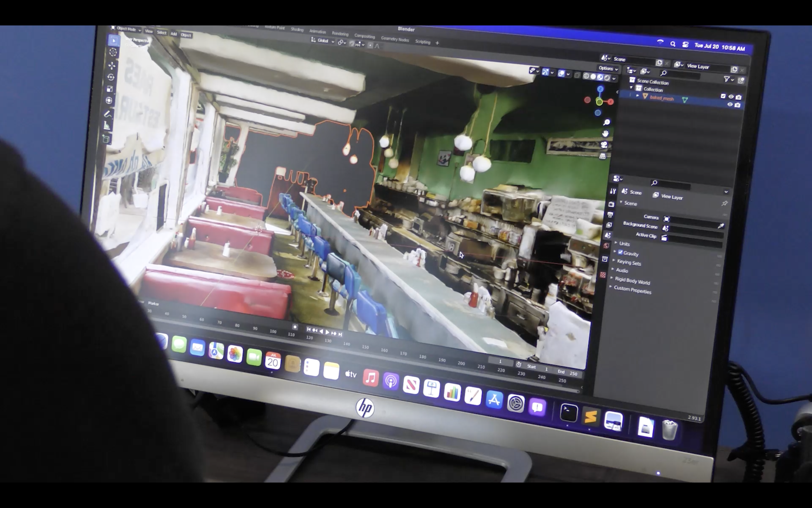Viewport: 812px width, 508px height.
Task: Open the outliner filter dropdown
Action: click(x=728, y=79)
